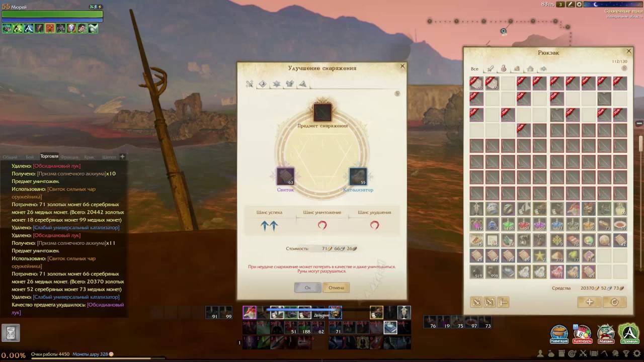
Task: Select the fifth tab in enhancement window
Action: pyautogui.click(x=303, y=84)
